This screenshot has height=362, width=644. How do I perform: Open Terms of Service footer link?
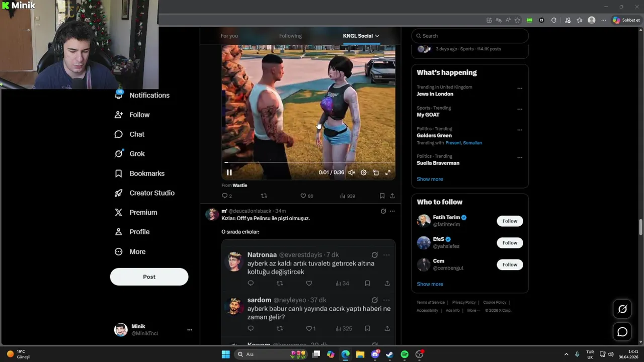click(431, 302)
